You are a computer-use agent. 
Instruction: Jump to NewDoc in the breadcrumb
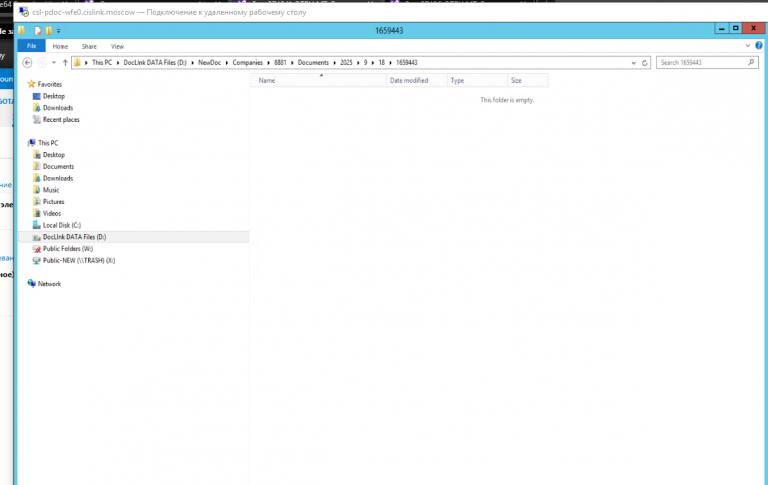pos(210,63)
